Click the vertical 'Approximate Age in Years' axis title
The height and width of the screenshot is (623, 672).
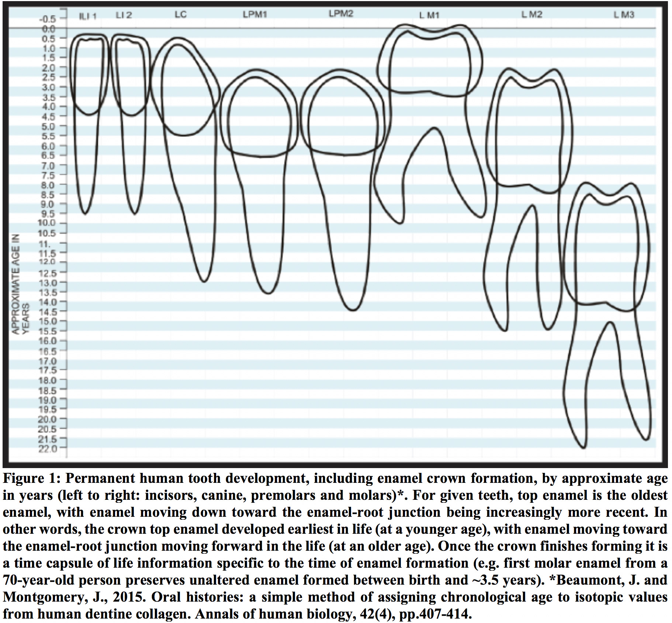click(x=20, y=284)
